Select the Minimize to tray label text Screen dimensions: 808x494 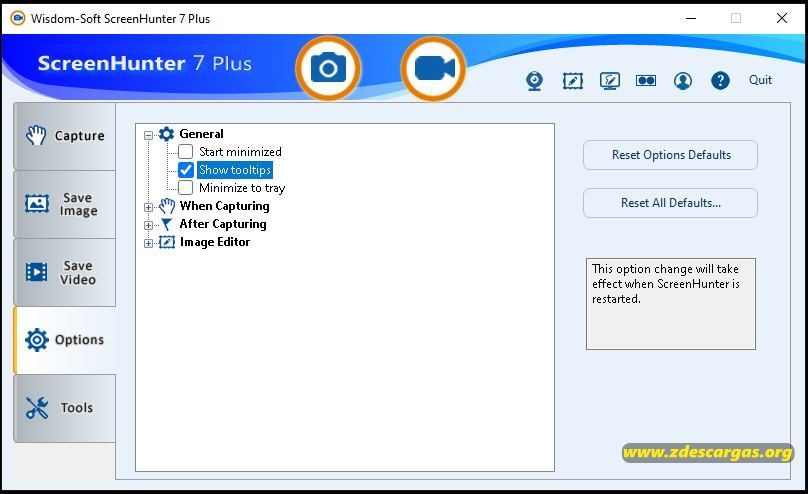click(242, 188)
